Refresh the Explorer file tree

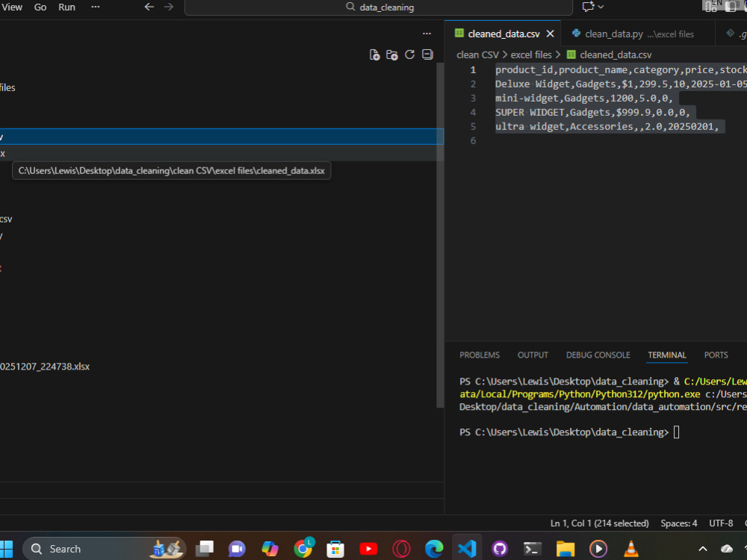[409, 55]
